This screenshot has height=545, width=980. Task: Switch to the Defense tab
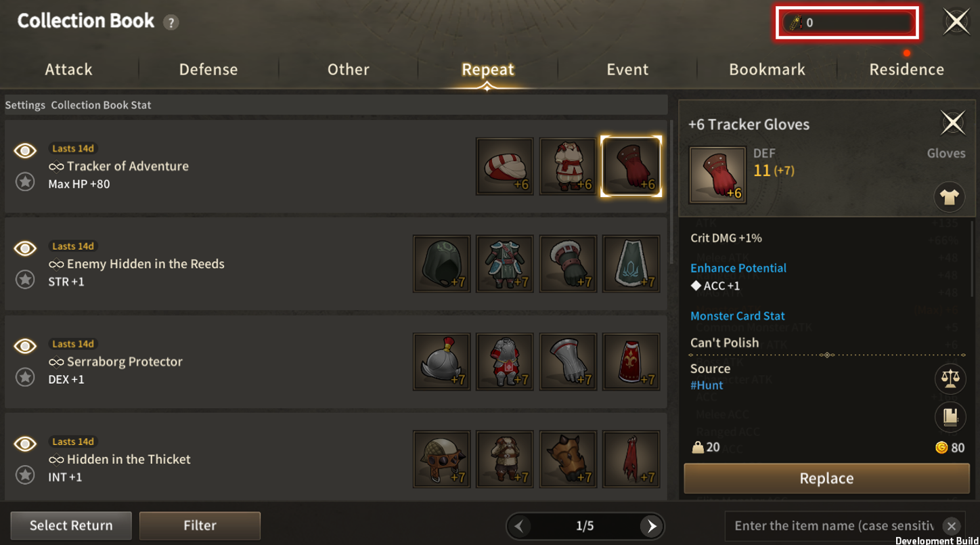click(208, 69)
